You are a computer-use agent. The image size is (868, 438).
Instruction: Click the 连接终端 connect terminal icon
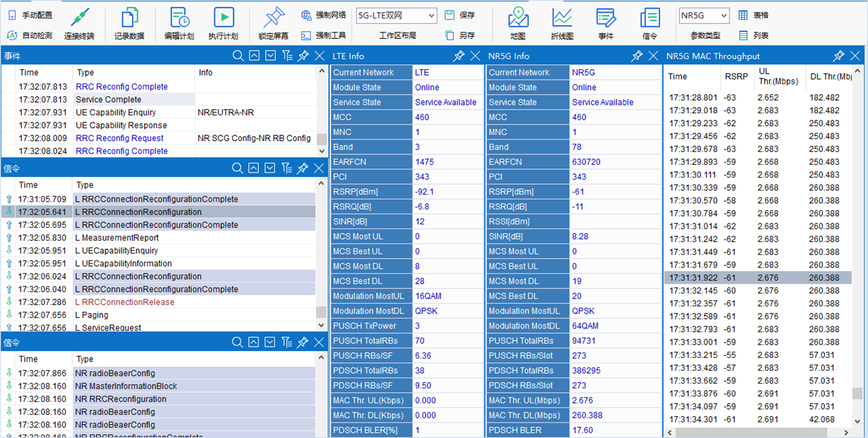(x=79, y=18)
